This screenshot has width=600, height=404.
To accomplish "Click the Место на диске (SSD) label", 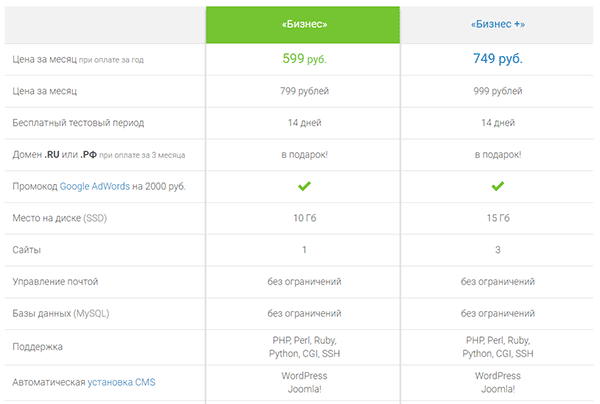I will (59, 218).
